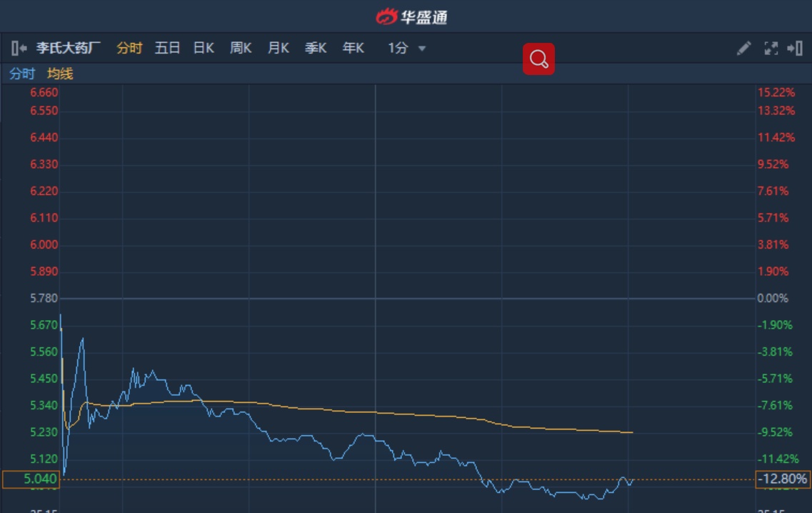
Task: Click the 华盛通 logo
Action: [412, 16]
